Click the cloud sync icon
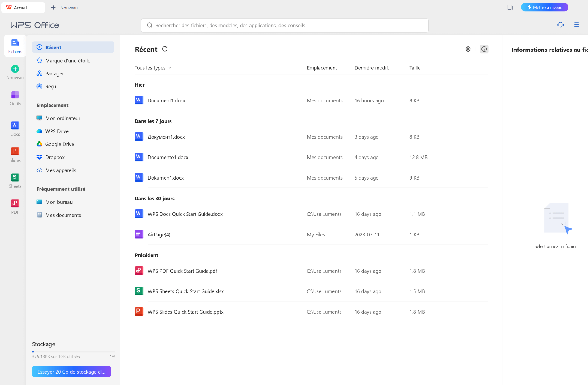The height and width of the screenshot is (385, 588). (560, 25)
